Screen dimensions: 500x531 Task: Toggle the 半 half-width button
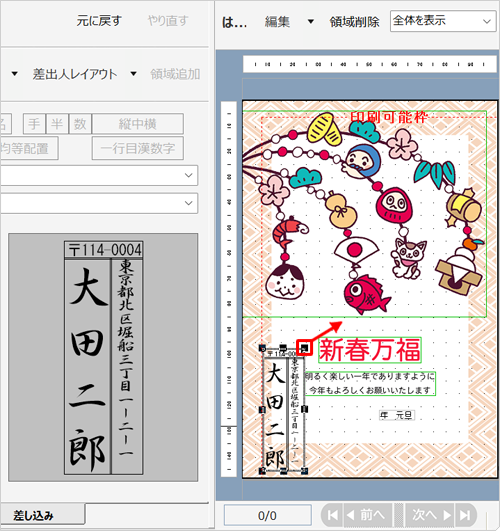pos(57,124)
